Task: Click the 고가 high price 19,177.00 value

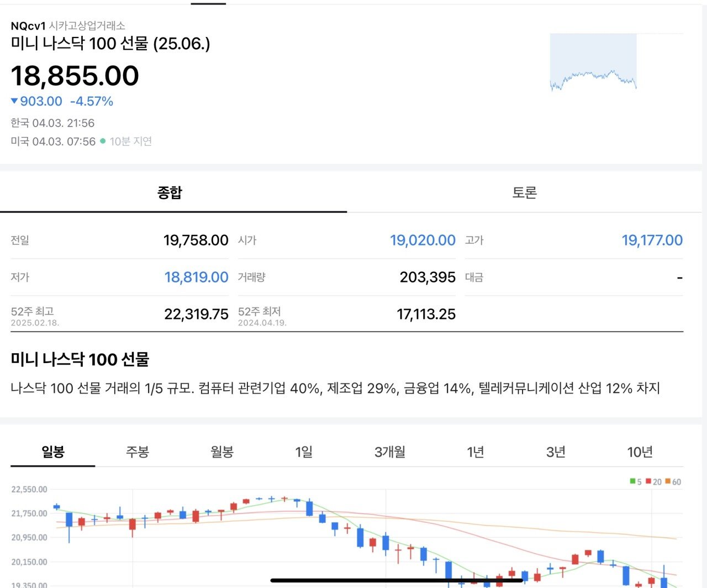Action: [x=651, y=240]
